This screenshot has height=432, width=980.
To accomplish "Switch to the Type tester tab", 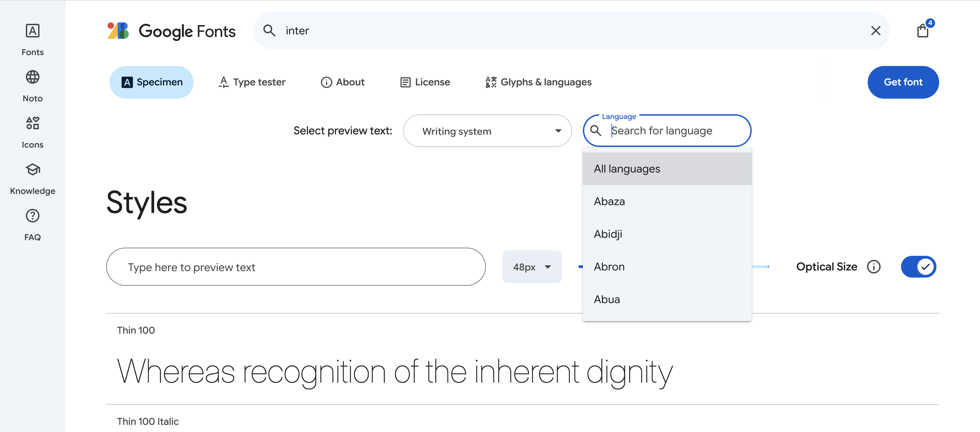I will tap(251, 82).
